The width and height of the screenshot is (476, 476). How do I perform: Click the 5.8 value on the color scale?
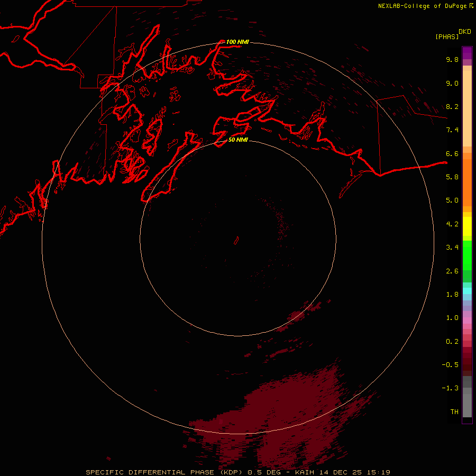(x=452, y=177)
